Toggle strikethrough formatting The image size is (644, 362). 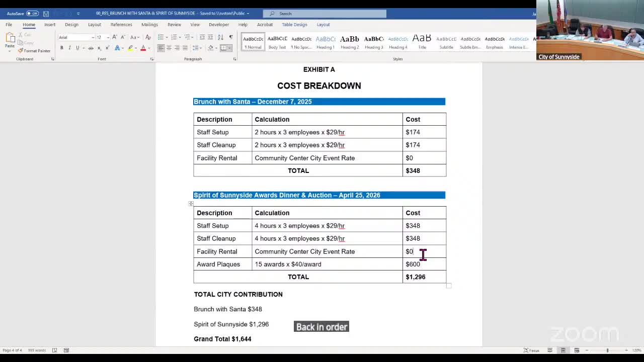tap(91, 48)
